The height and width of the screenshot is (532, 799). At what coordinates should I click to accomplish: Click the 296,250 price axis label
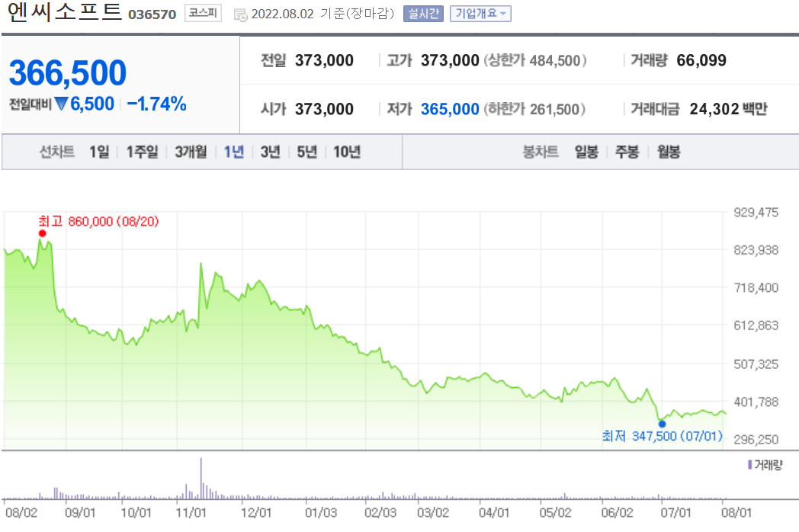756,439
